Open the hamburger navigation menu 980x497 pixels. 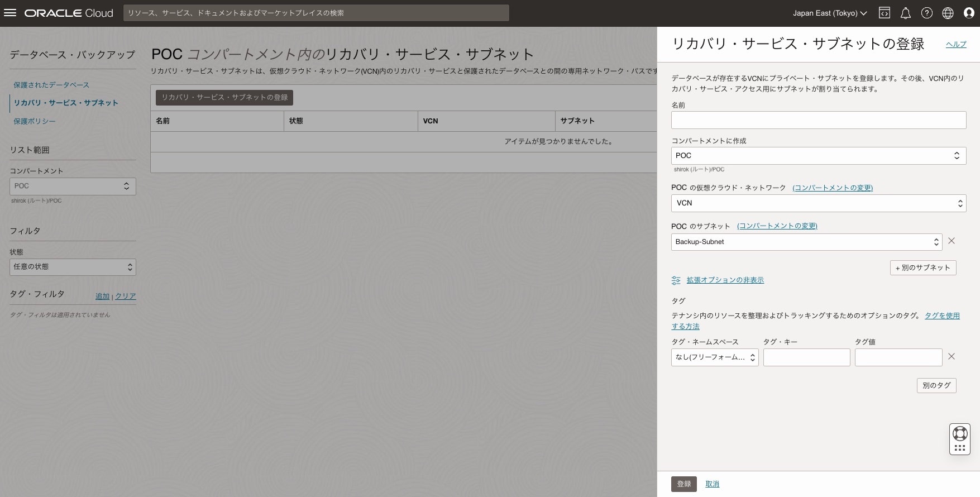(10, 13)
